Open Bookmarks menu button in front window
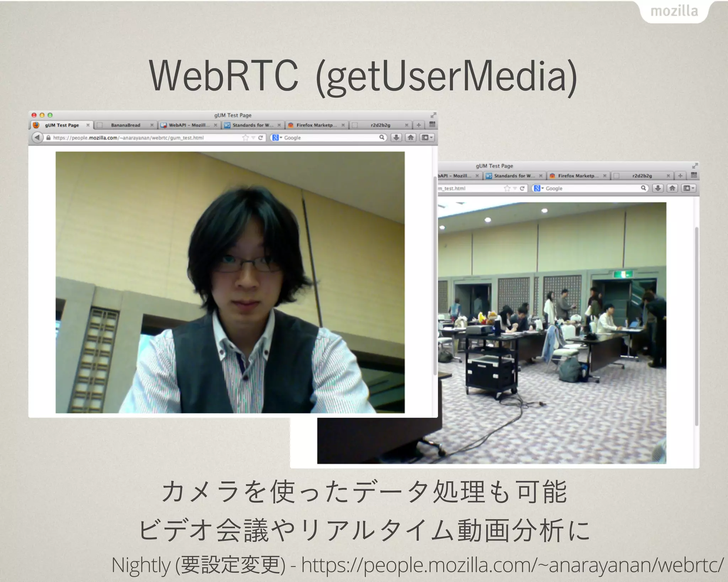This screenshot has width=728, height=582. 427,138
